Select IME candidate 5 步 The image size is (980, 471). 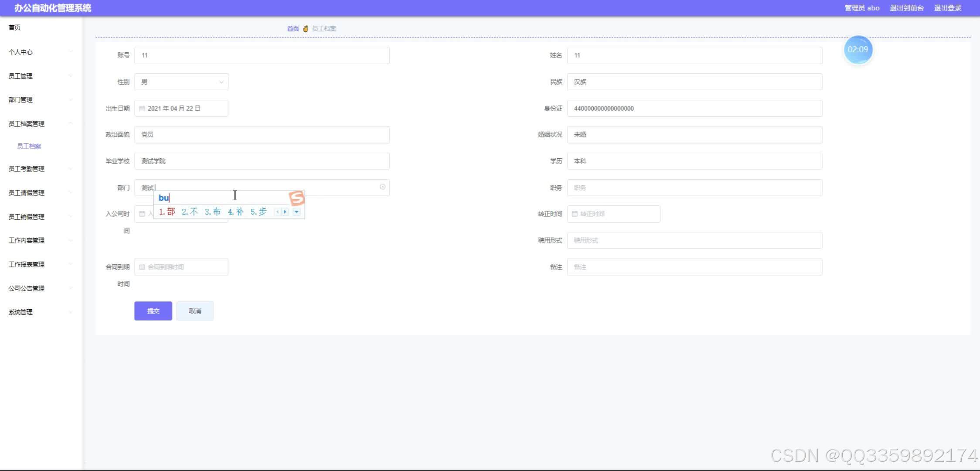tap(259, 212)
